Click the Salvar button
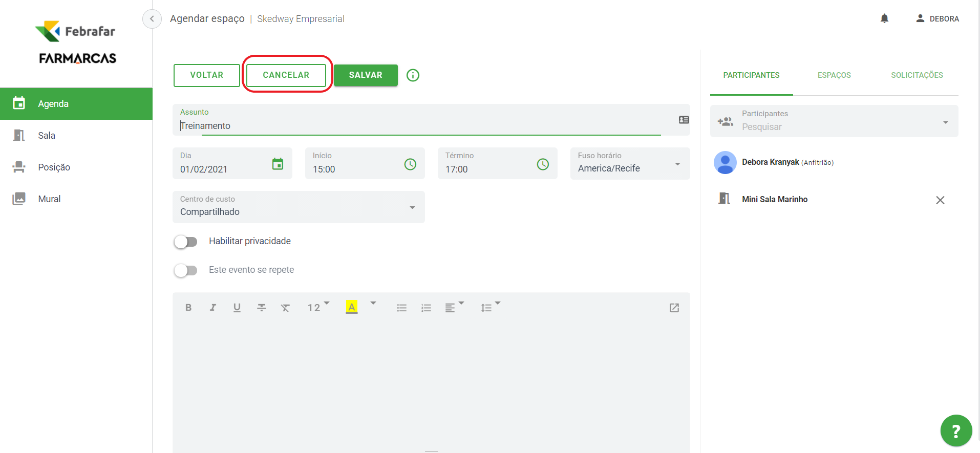This screenshot has height=453, width=980. tap(366, 75)
